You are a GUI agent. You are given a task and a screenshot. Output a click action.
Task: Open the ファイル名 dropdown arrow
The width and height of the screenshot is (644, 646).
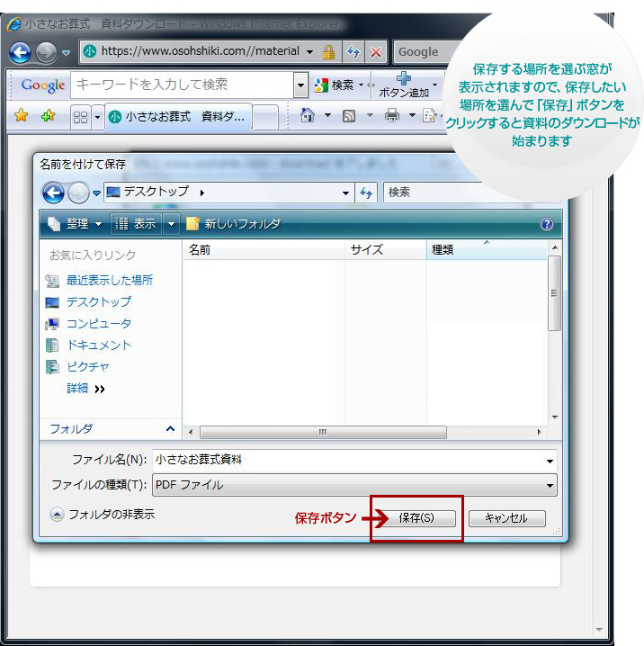tap(550, 461)
